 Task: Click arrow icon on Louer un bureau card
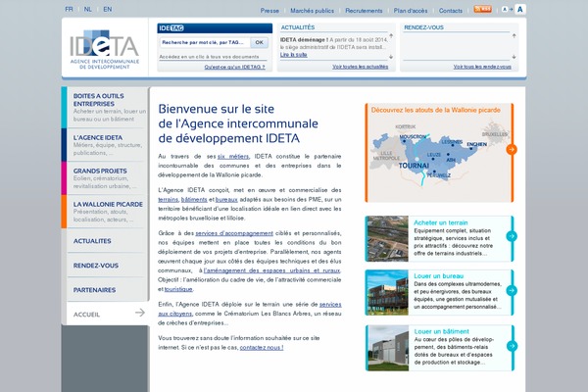tap(512, 290)
